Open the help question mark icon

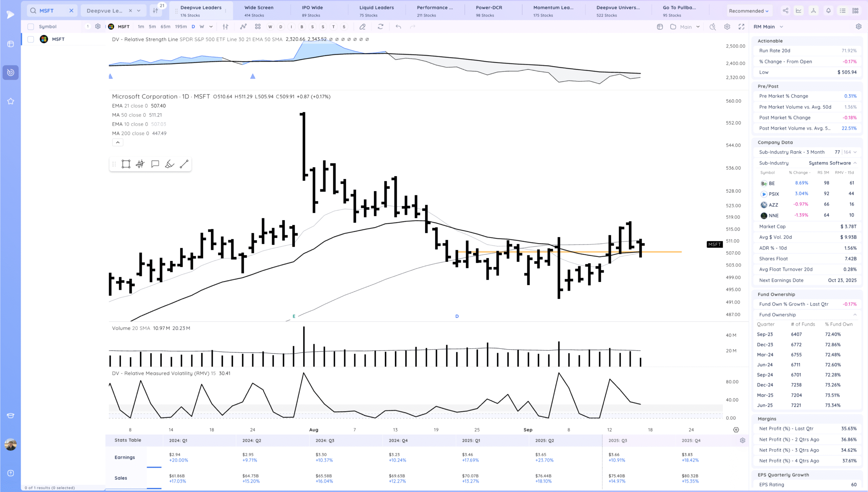tap(11, 473)
